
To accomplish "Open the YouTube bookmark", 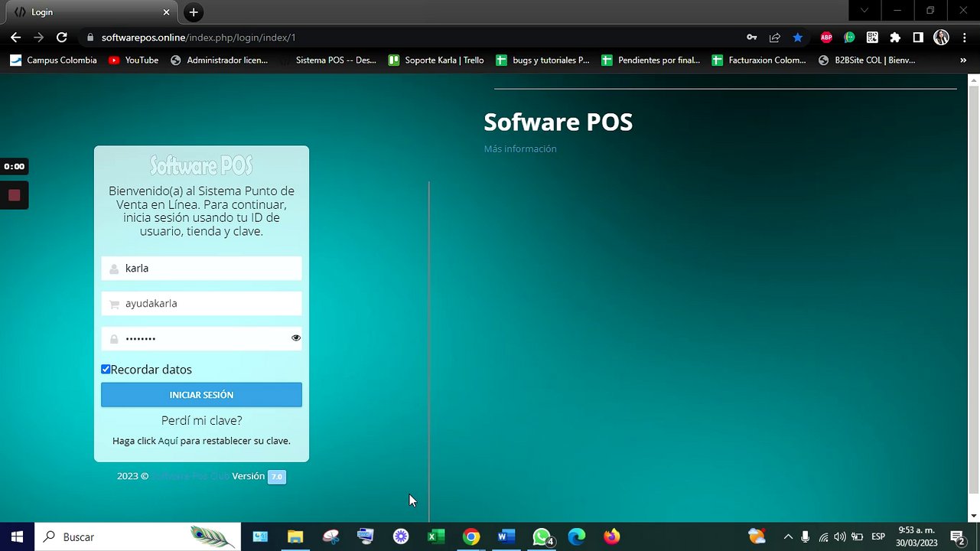I will pyautogui.click(x=134, y=60).
